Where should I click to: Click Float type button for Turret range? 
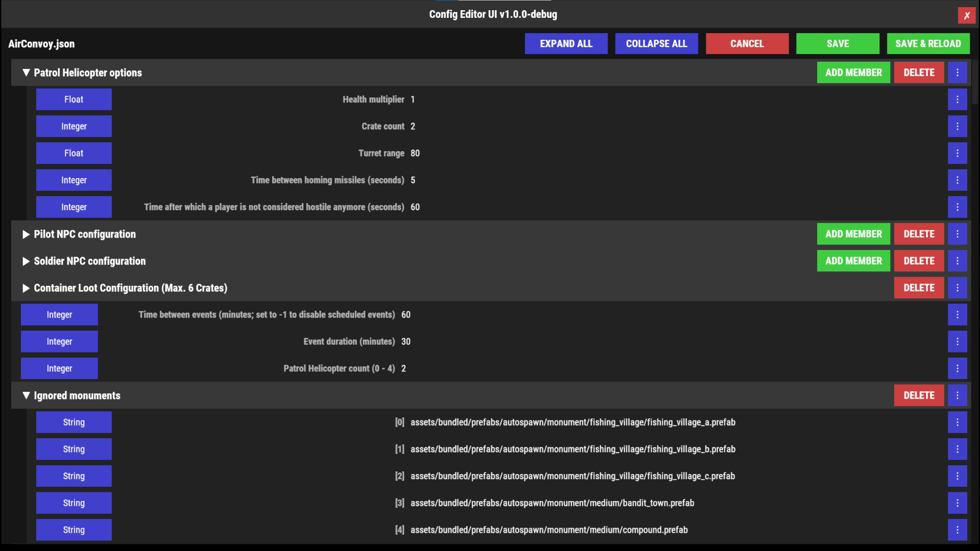click(74, 153)
